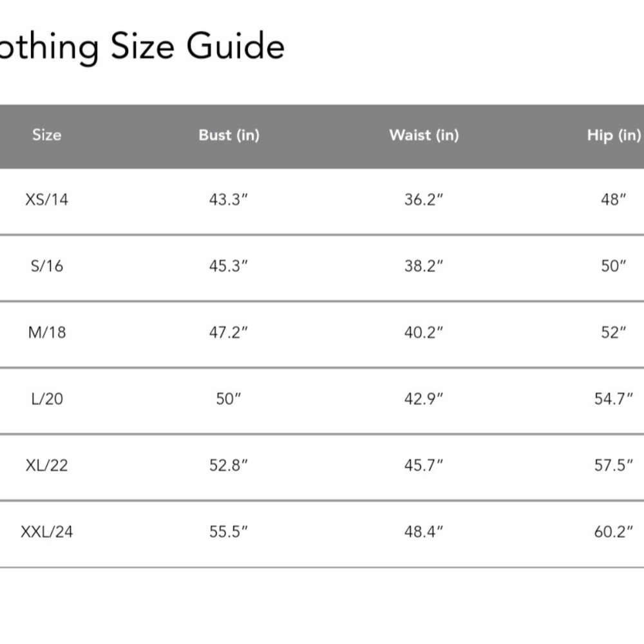The height and width of the screenshot is (644, 644).
Task: Select the 36.2" waist measurement
Action: (x=424, y=200)
